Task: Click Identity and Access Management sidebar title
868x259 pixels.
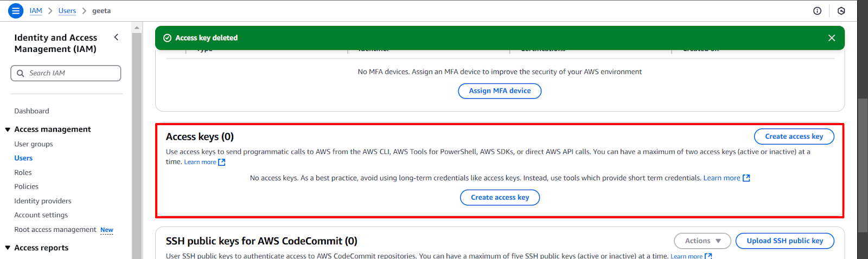Action: pyautogui.click(x=55, y=43)
